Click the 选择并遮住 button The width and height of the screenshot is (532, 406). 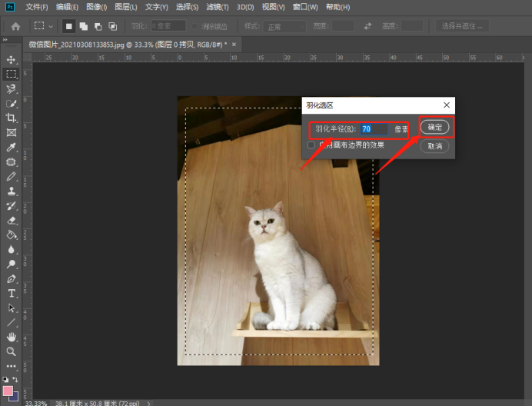click(462, 26)
